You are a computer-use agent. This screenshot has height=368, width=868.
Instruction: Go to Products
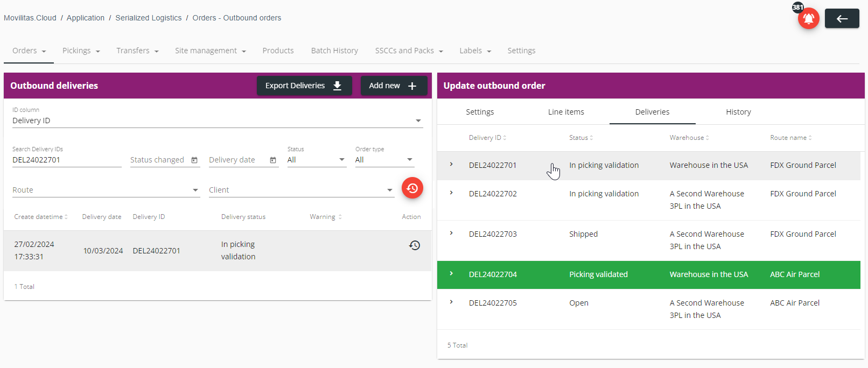click(x=278, y=51)
